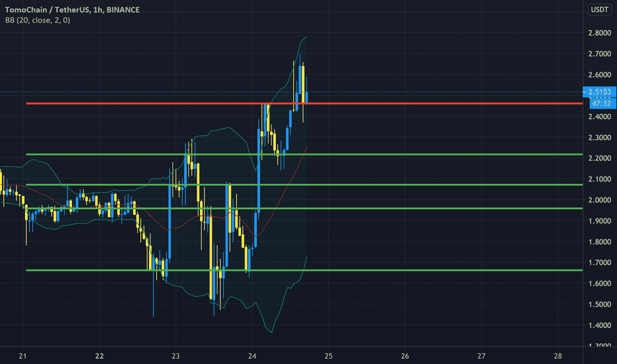Click the 2.3000 price axis label
The height and width of the screenshot is (364, 617).
(599, 138)
